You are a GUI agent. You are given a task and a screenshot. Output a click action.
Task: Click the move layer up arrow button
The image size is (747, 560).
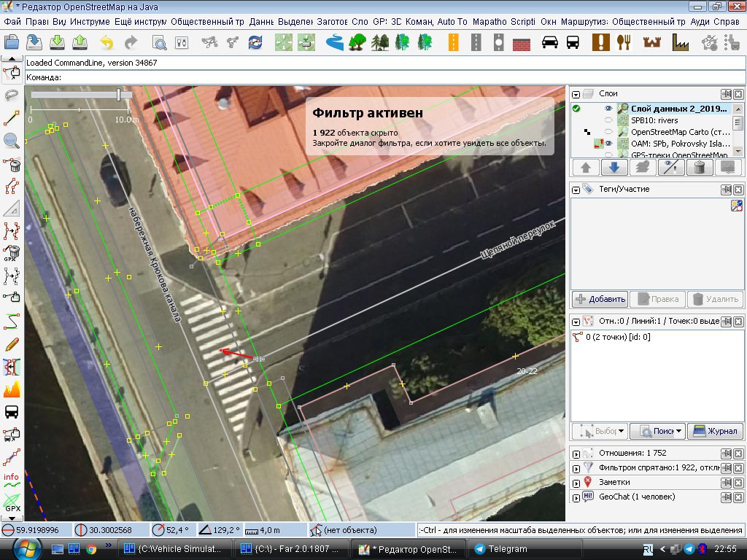tap(586, 167)
